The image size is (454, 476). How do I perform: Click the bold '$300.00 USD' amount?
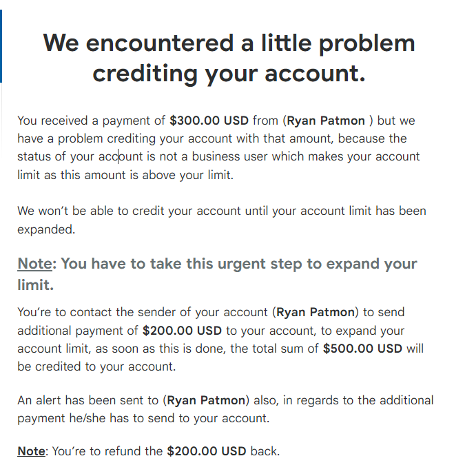pyautogui.click(x=209, y=121)
